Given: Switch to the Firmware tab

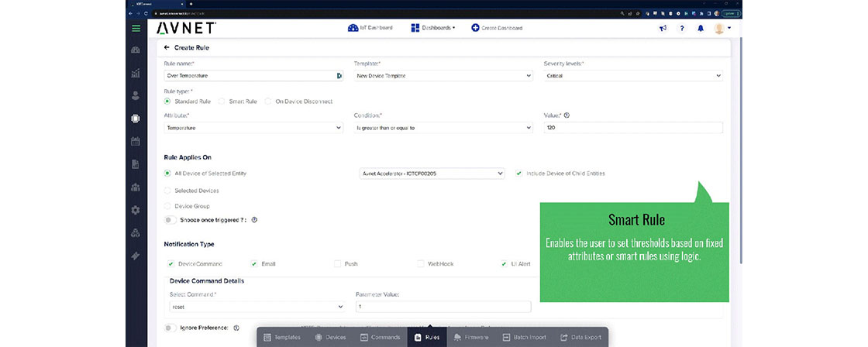Looking at the screenshot, I should (x=471, y=337).
